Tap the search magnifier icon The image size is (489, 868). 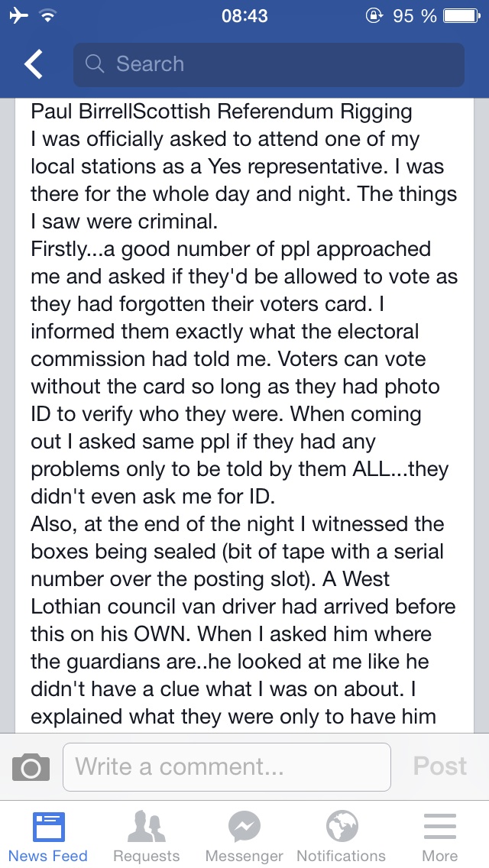95,64
